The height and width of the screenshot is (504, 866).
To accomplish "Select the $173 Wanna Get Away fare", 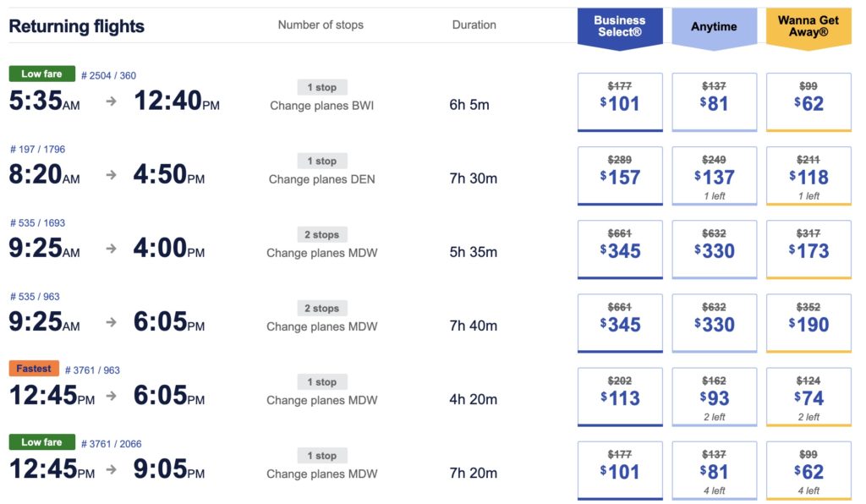I will point(808,249).
